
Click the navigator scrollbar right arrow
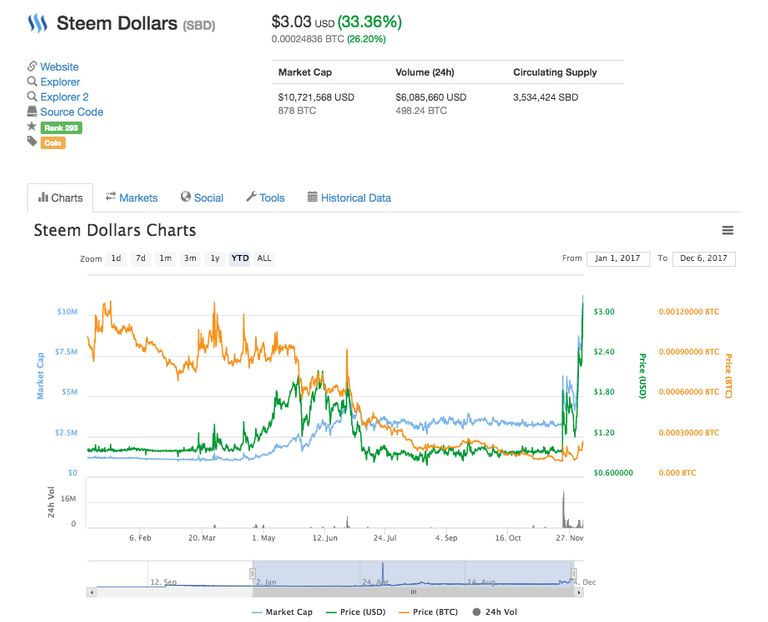click(x=579, y=592)
